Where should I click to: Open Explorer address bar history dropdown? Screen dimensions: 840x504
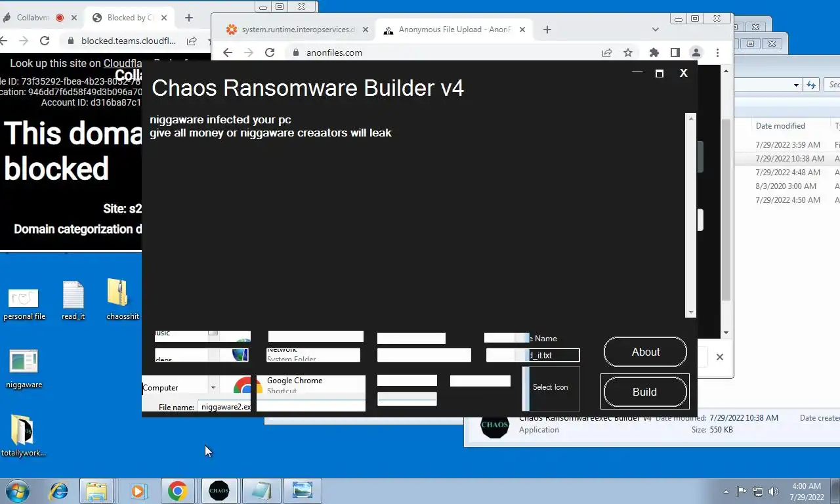point(796,85)
